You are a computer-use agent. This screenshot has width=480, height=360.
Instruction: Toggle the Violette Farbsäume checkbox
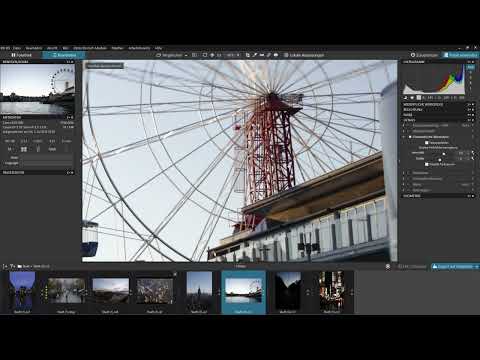(x=427, y=164)
